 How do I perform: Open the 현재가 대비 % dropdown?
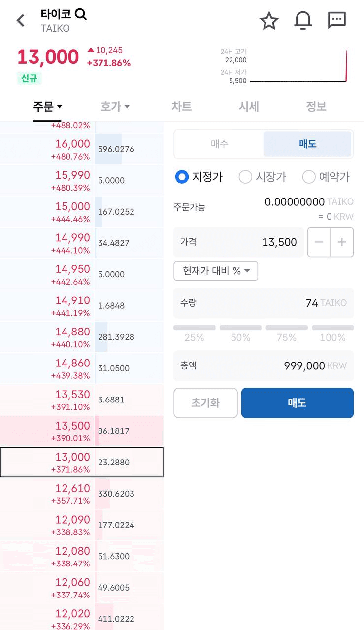(x=216, y=271)
